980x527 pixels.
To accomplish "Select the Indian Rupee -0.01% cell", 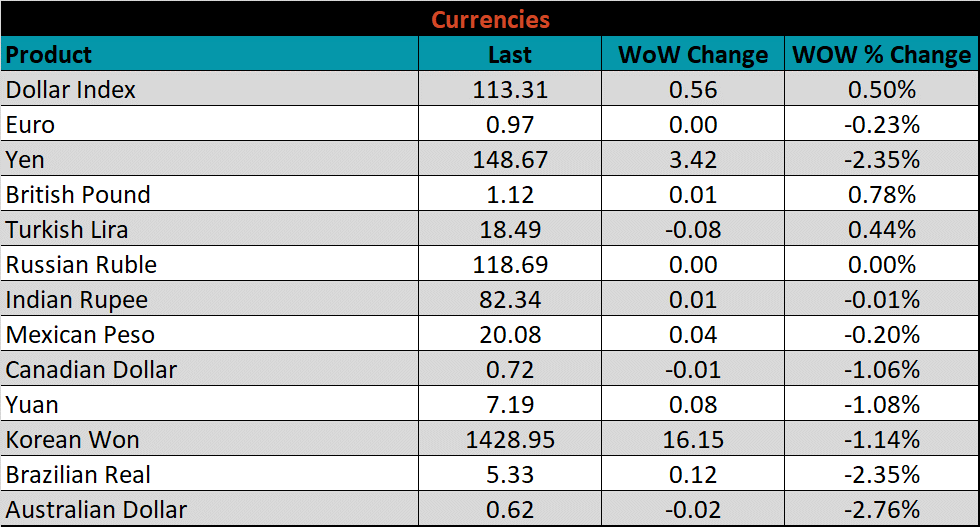I will (881, 300).
